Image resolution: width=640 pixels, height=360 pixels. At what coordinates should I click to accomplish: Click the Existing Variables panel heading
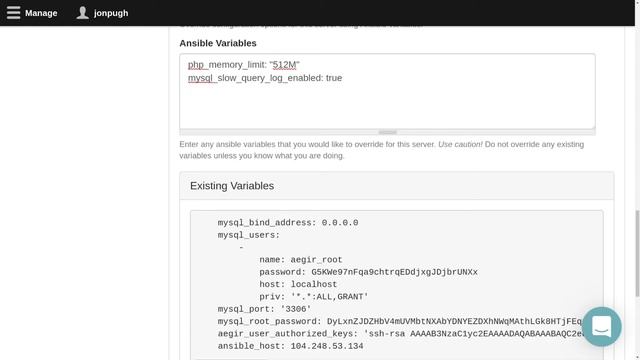coord(232,186)
